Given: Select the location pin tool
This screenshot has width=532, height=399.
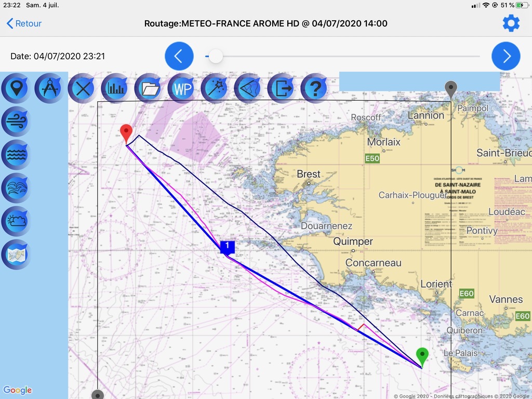Looking at the screenshot, I should point(16,88).
